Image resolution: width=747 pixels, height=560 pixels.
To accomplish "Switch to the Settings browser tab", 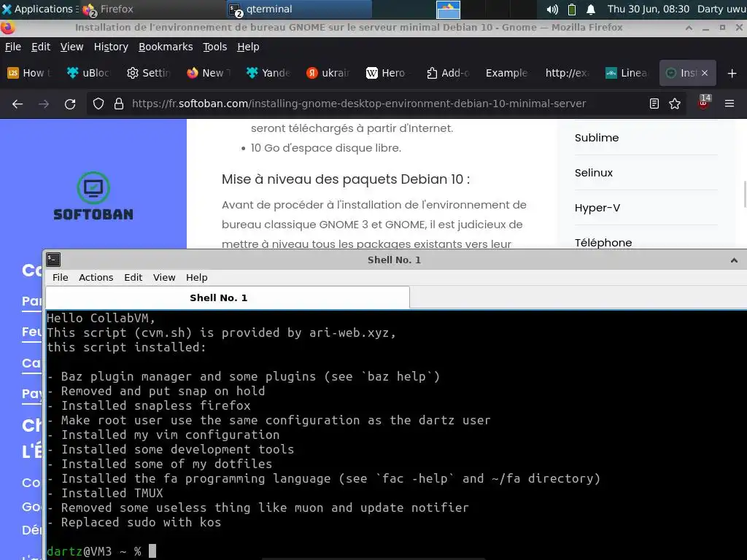I will (x=149, y=73).
